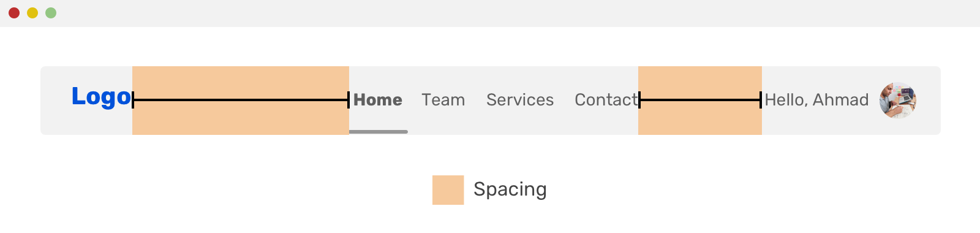Click the empty gray window title bar
Screen dimensions: 980x233
coord(518,13)
